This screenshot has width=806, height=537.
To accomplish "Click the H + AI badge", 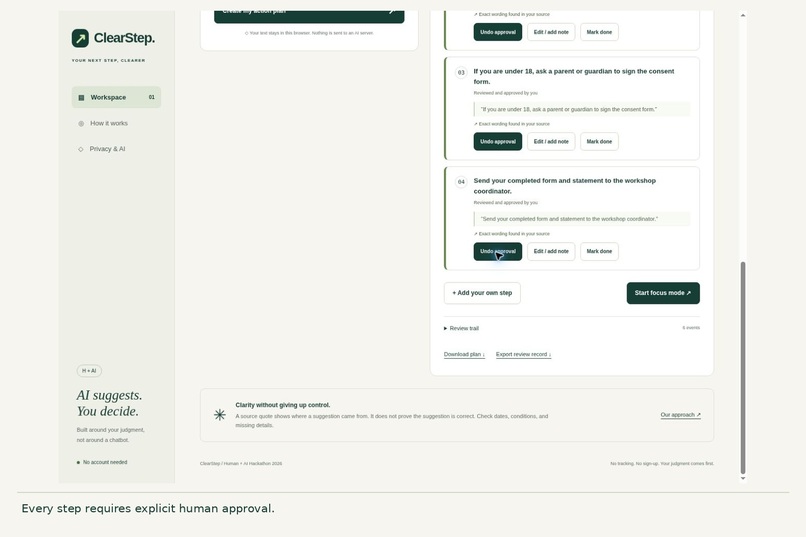I will click(x=89, y=371).
